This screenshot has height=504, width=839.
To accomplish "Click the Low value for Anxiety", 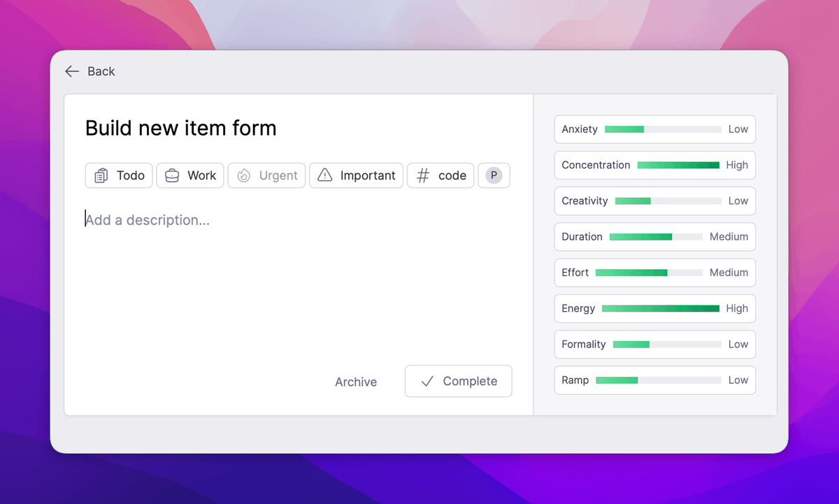I will click(x=738, y=129).
